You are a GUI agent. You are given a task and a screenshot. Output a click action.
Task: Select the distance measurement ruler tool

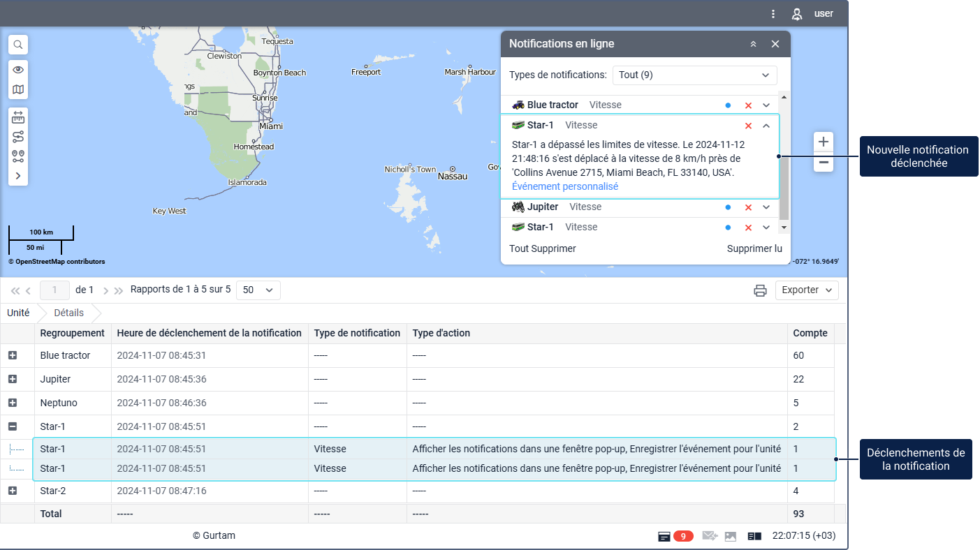click(x=18, y=117)
